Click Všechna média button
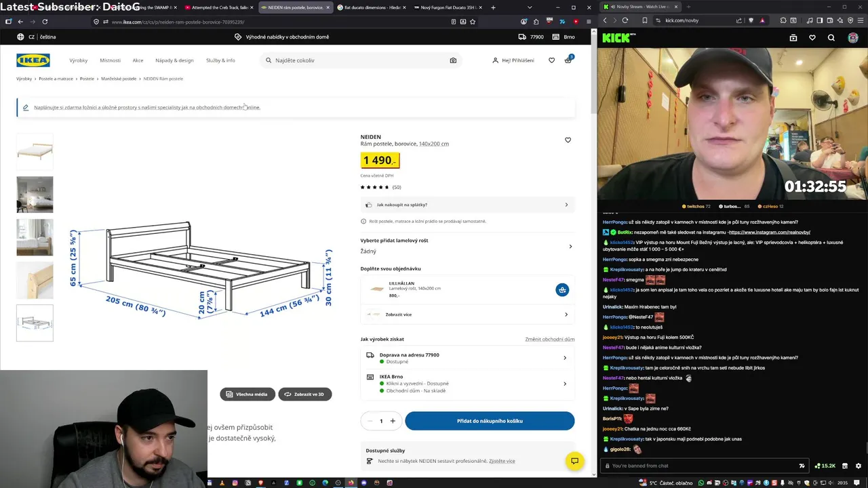Viewport: 868px width, 488px height. click(x=247, y=394)
